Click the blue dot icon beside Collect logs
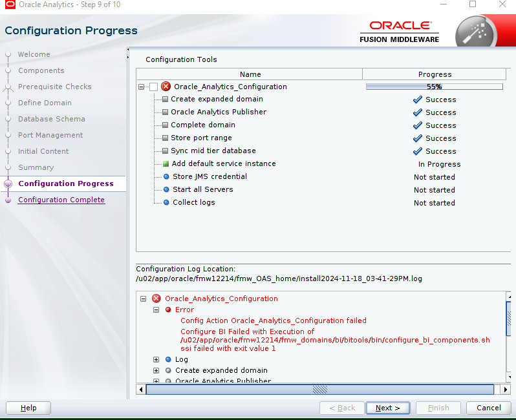The height and width of the screenshot is (420, 516). pyautogui.click(x=166, y=202)
